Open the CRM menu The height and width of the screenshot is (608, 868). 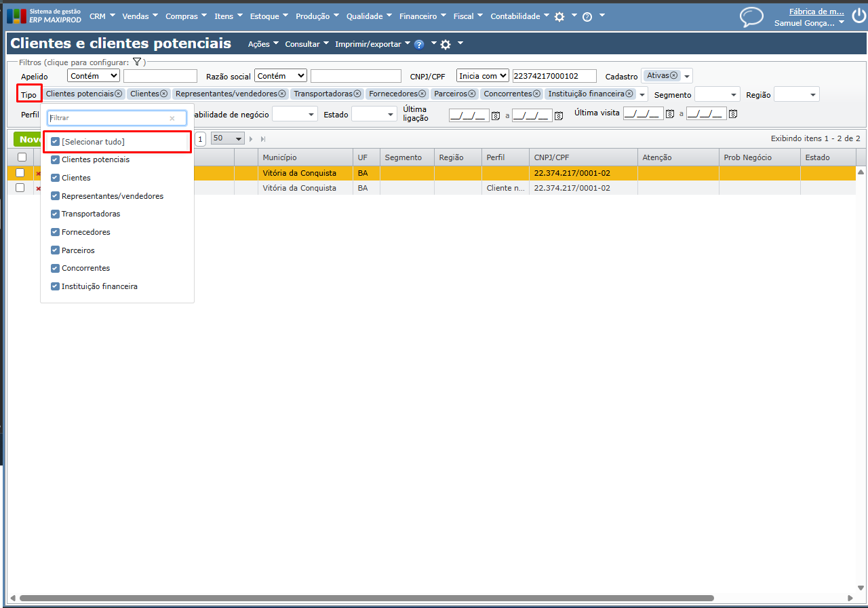tap(102, 16)
